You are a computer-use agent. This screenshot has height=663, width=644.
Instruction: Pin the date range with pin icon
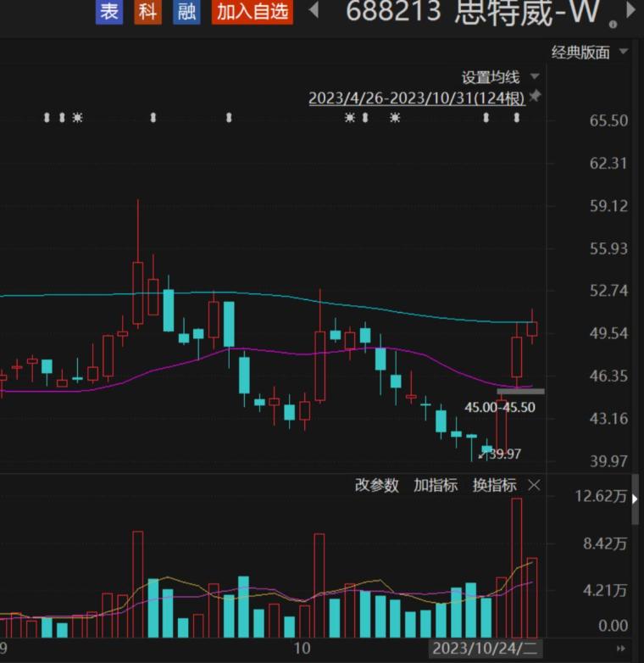point(535,96)
